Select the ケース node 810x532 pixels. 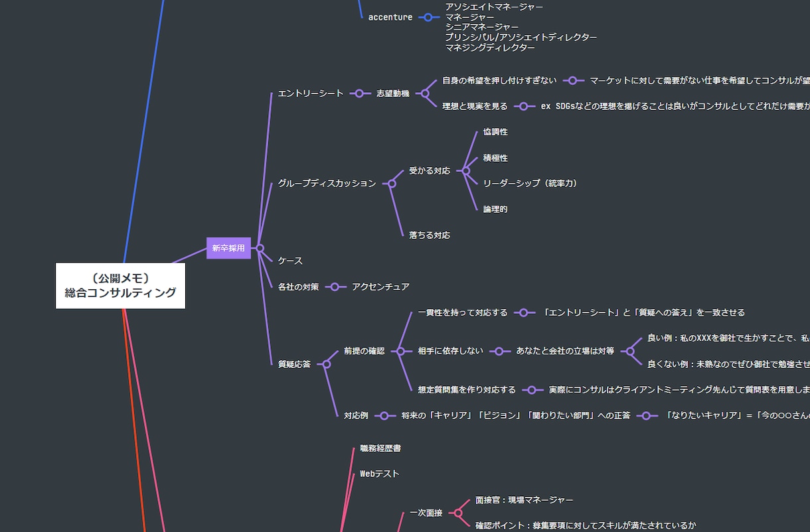[x=290, y=261]
